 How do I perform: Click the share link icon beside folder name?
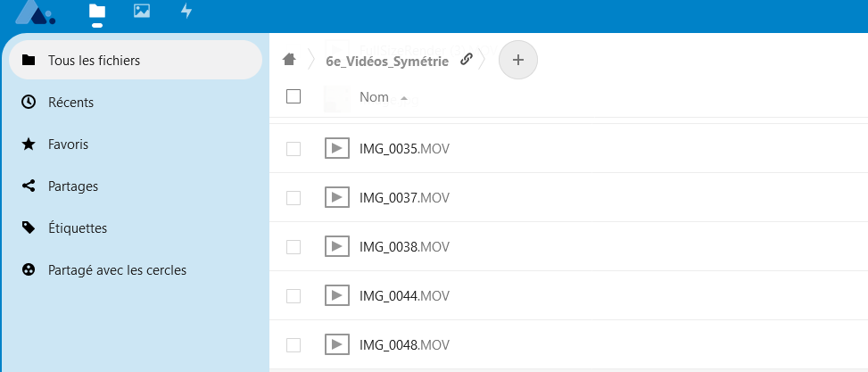tap(466, 60)
